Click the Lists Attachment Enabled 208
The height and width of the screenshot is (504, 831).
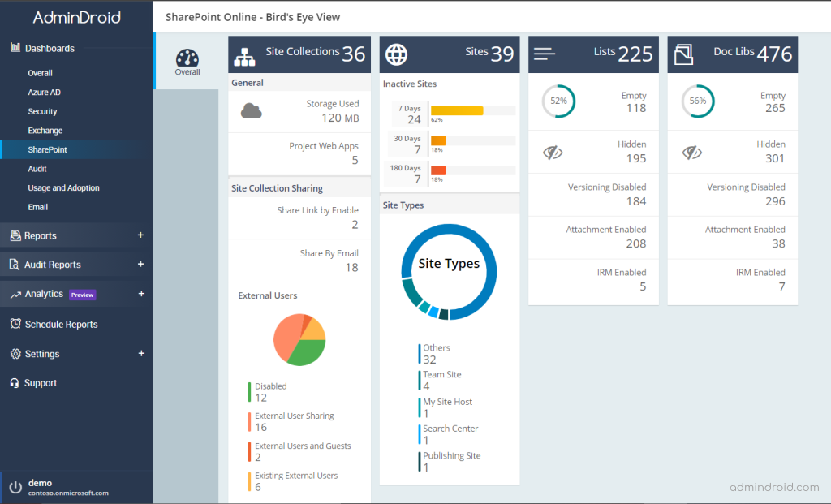click(636, 243)
